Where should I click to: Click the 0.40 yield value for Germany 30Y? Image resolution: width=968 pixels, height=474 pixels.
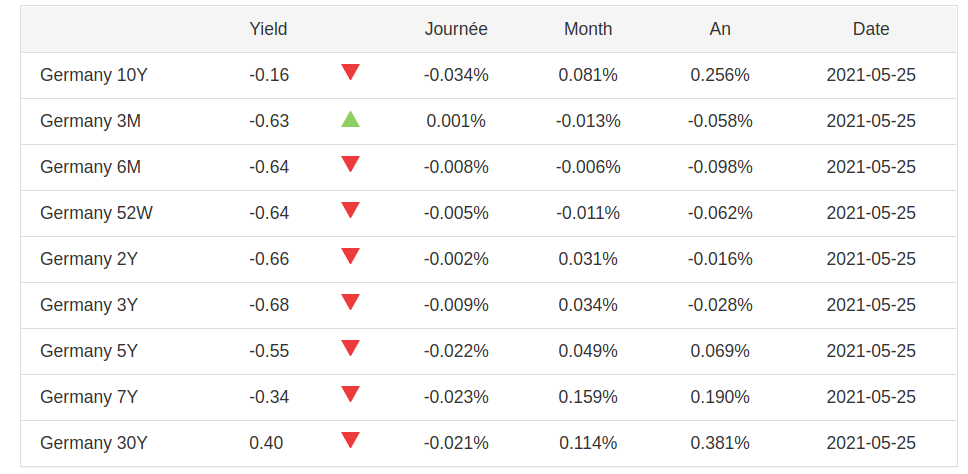point(266,443)
